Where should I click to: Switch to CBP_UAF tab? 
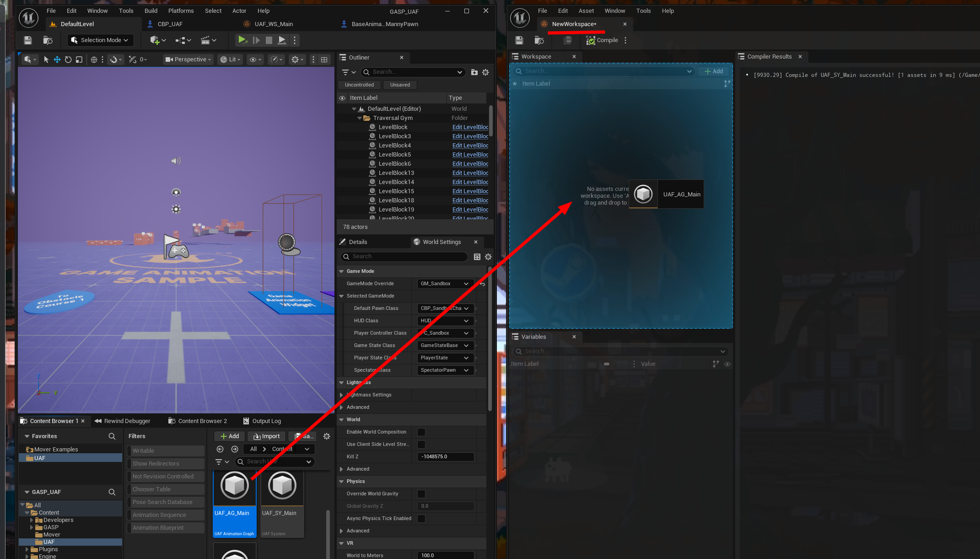[x=170, y=24]
